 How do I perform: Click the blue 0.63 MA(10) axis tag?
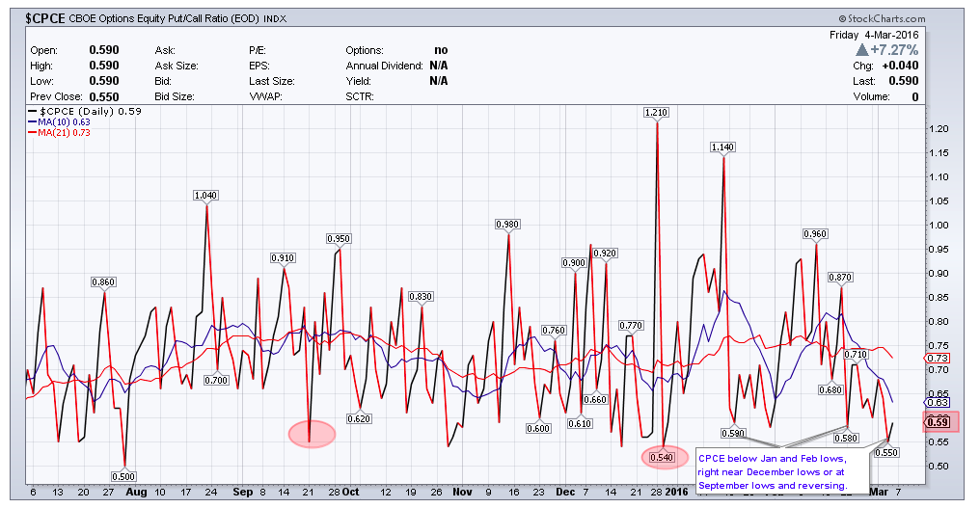[938, 402]
